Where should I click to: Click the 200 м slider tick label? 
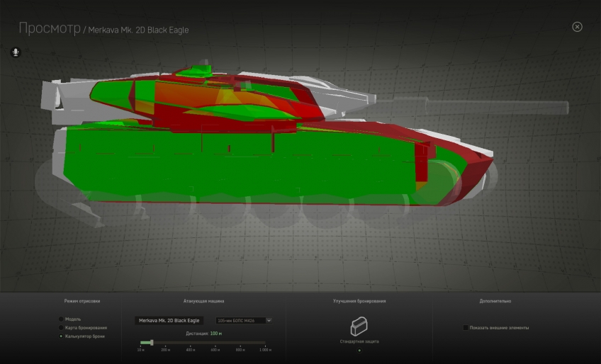pyautogui.click(x=166, y=350)
